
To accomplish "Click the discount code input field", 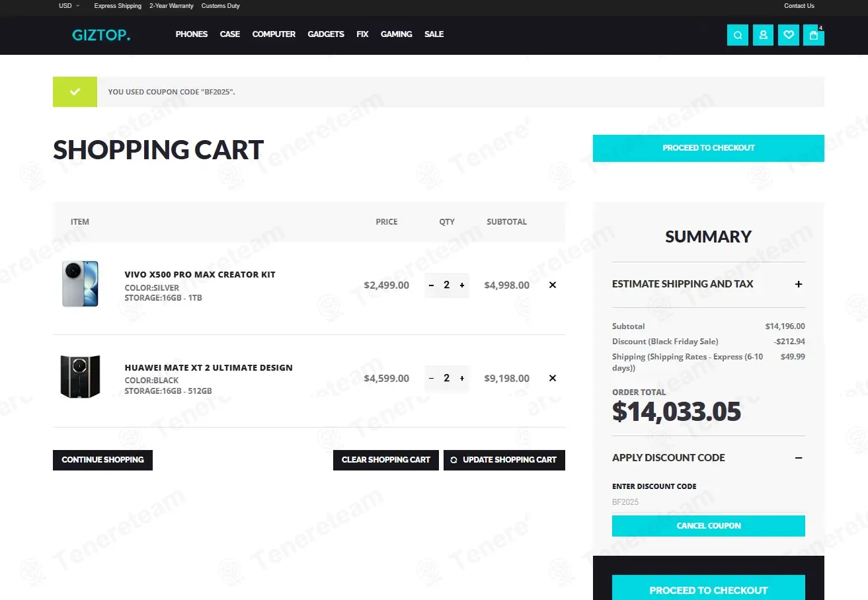I will [x=709, y=502].
